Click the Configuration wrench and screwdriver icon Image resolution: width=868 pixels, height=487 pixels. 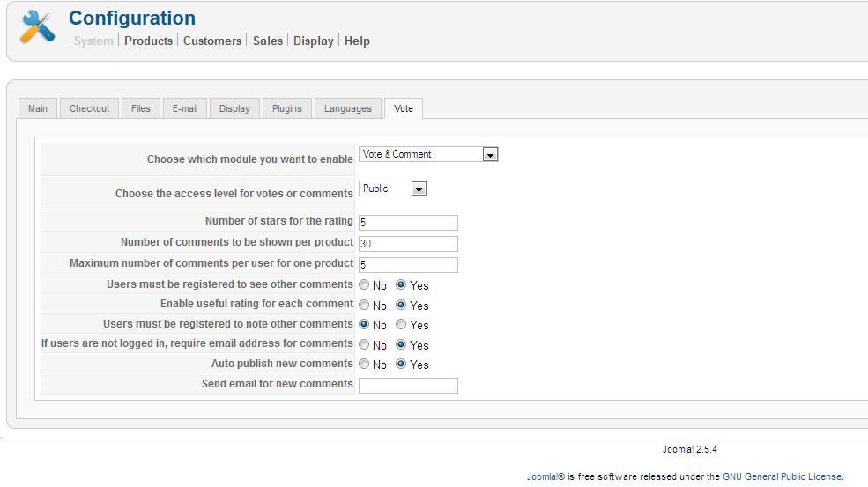(x=38, y=27)
